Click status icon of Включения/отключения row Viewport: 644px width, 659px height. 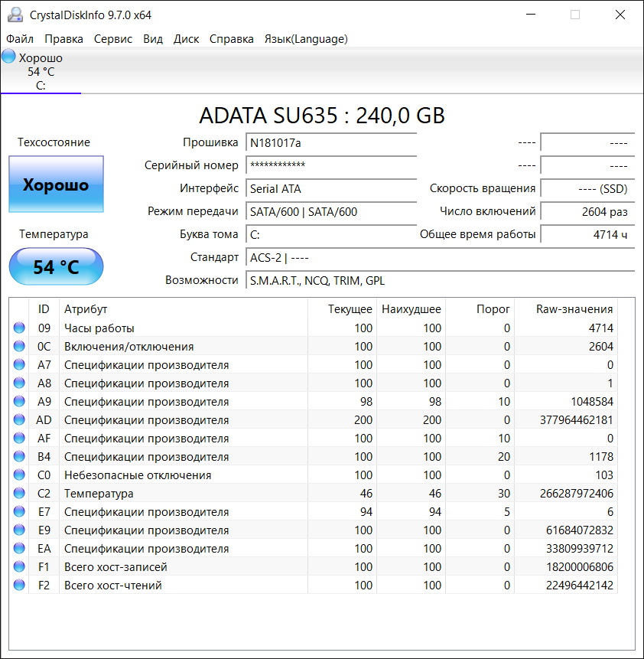click(19, 347)
